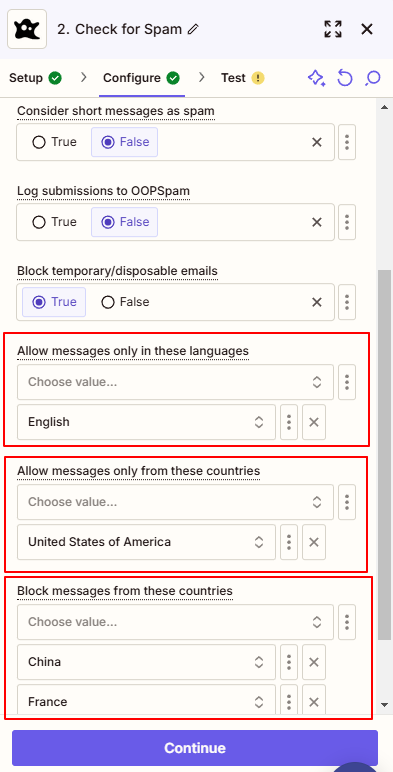393x772 pixels.
Task: Open options menu for allowed countries field
Action: (347, 502)
